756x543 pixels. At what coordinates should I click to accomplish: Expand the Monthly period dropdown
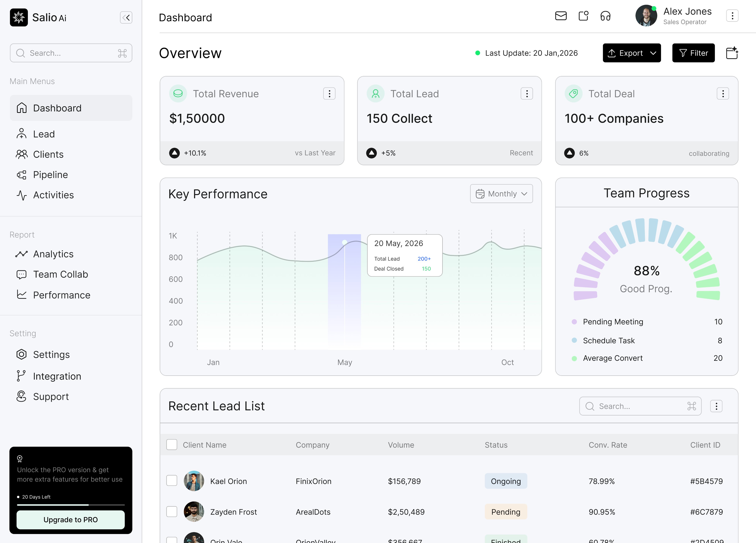(x=501, y=194)
